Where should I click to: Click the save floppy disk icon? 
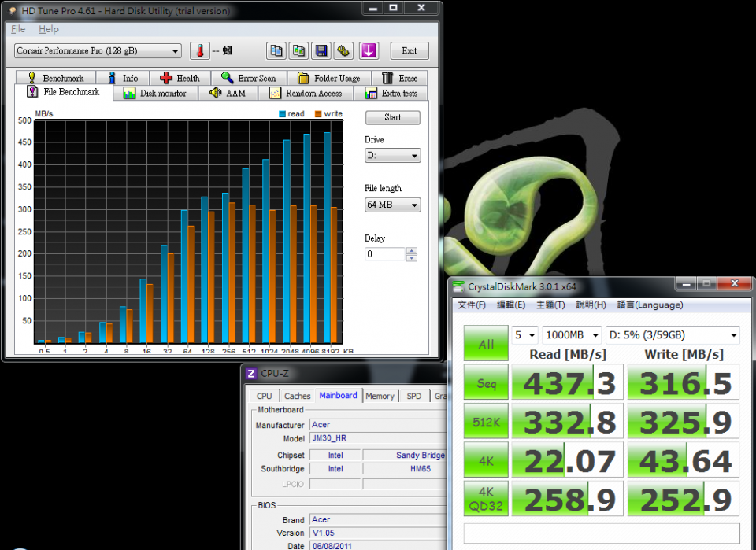tap(321, 50)
